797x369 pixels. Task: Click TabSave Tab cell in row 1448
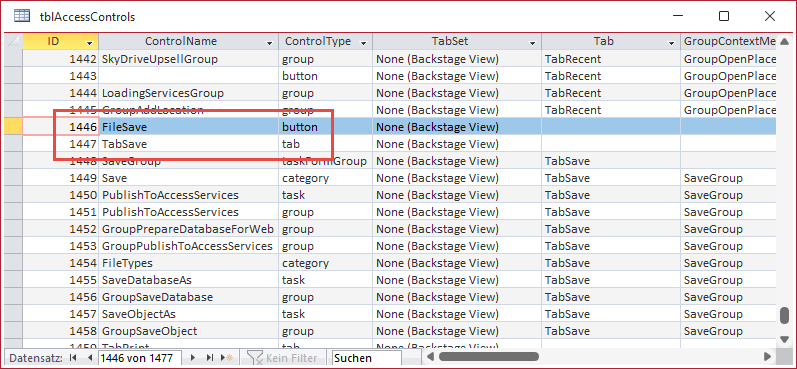(611, 161)
